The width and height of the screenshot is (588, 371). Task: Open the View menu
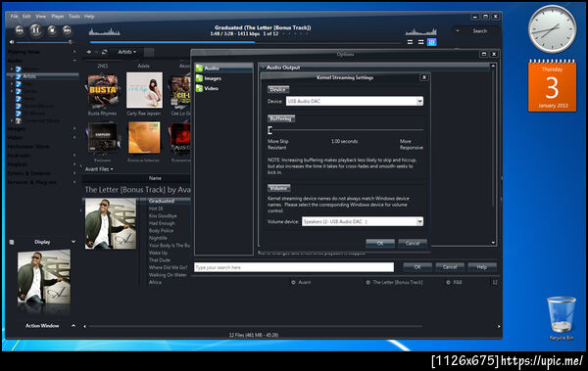click(x=40, y=16)
